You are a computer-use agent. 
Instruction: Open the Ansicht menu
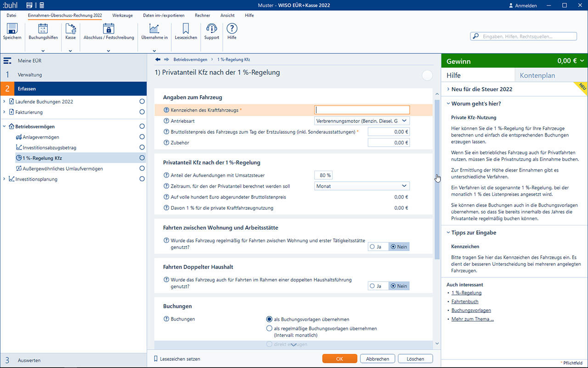[227, 15]
